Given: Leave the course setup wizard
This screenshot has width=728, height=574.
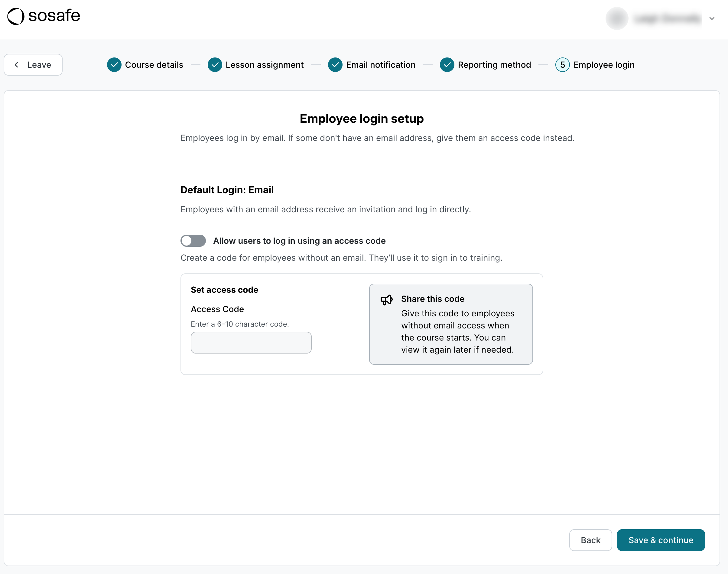Looking at the screenshot, I should (33, 65).
